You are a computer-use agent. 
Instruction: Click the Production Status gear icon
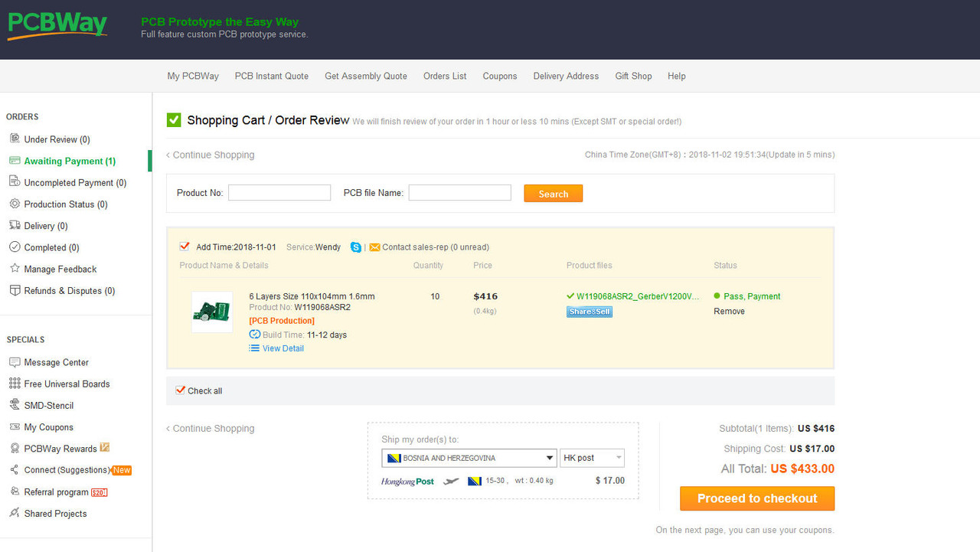[x=15, y=204]
